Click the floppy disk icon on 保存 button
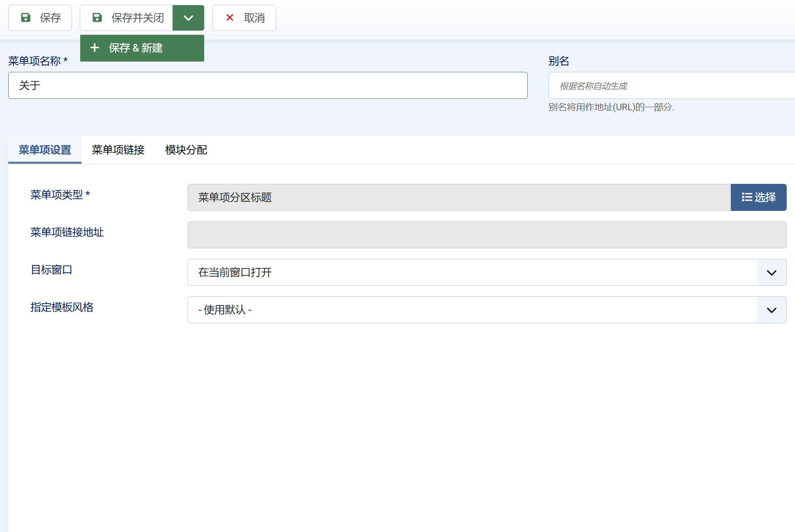795x532 pixels. (26, 18)
